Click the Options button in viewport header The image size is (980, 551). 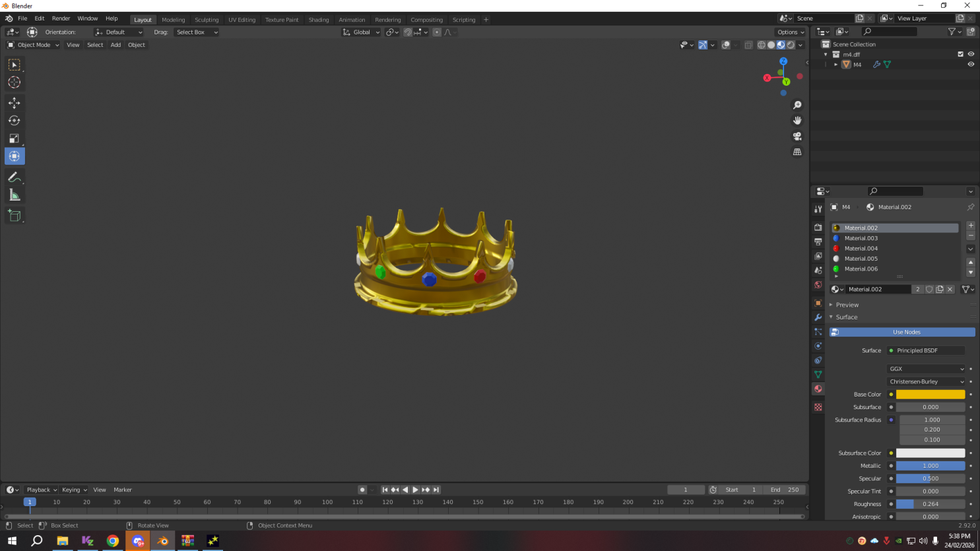[x=790, y=32]
